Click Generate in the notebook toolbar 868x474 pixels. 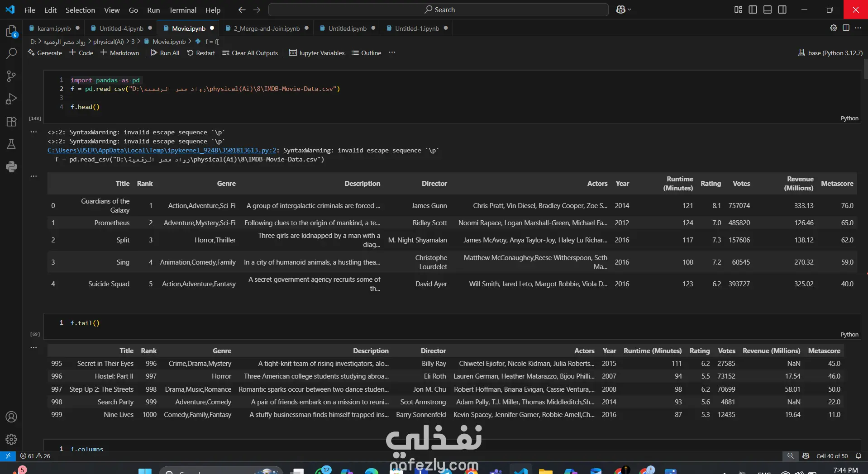tap(45, 53)
